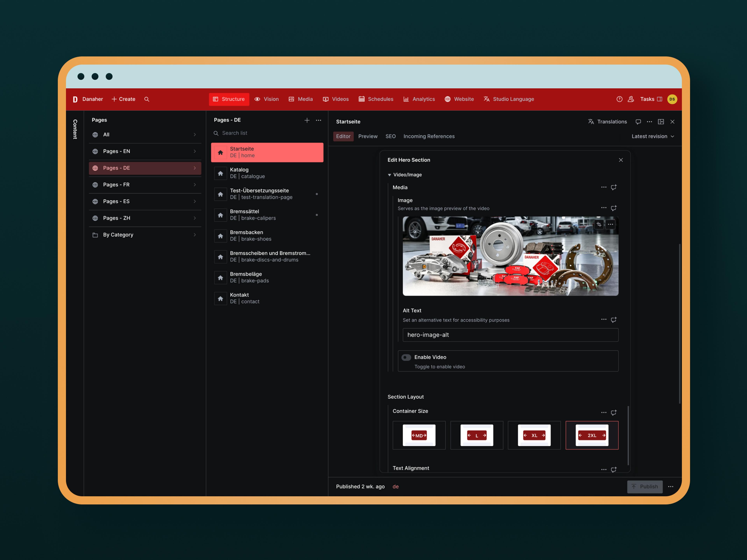Select the XL container size option
747x560 pixels.
[x=534, y=435]
